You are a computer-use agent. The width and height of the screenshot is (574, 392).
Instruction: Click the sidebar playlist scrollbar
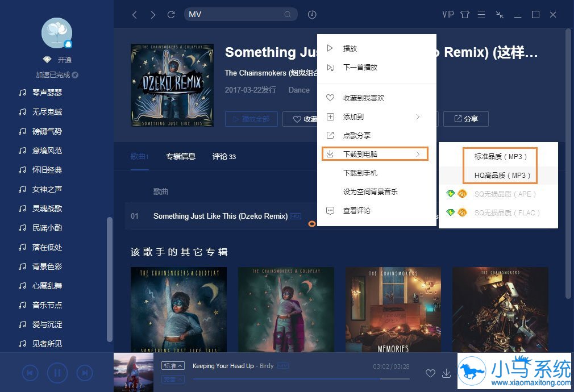pyautogui.click(x=109, y=280)
